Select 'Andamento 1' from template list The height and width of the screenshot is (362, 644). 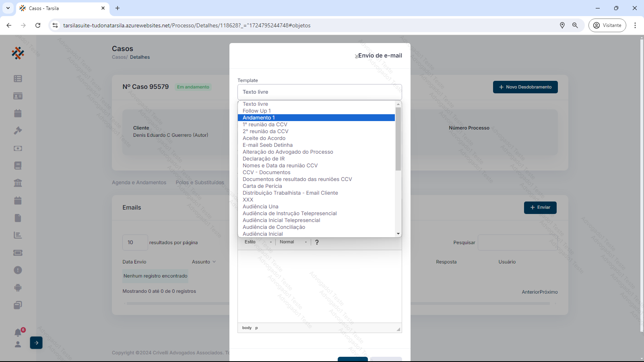click(x=259, y=118)
